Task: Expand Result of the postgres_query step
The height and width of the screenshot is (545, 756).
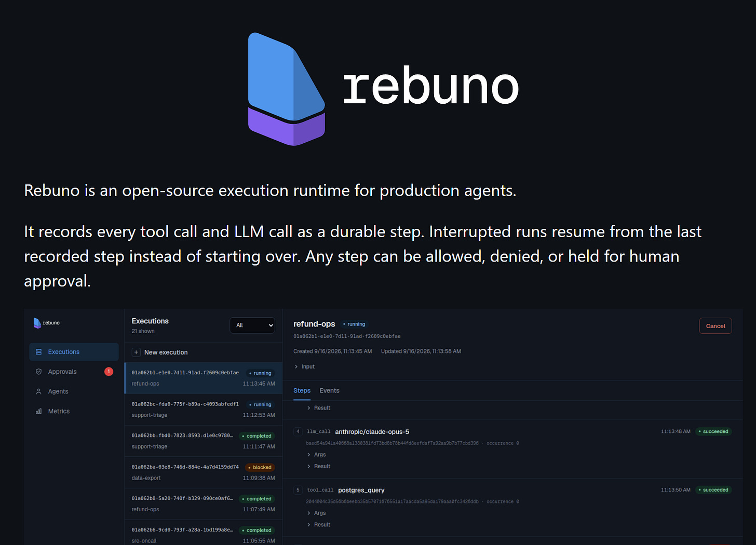Action: [318, 525]
